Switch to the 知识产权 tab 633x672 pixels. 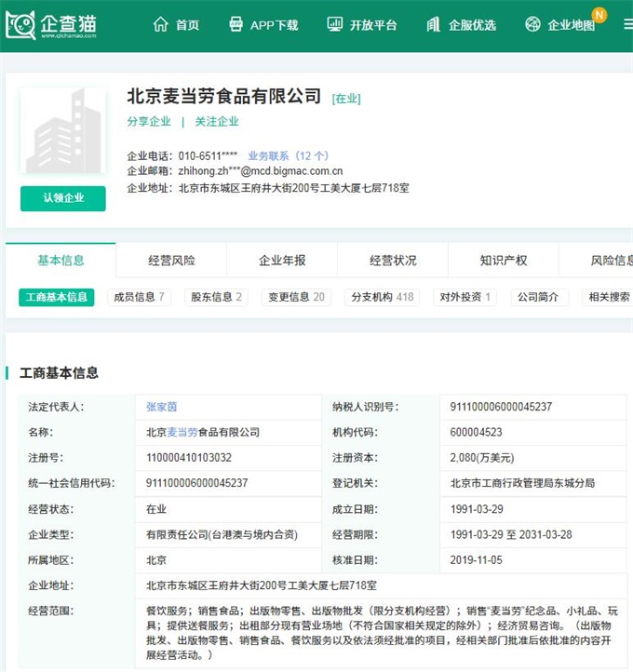(504, 260)
